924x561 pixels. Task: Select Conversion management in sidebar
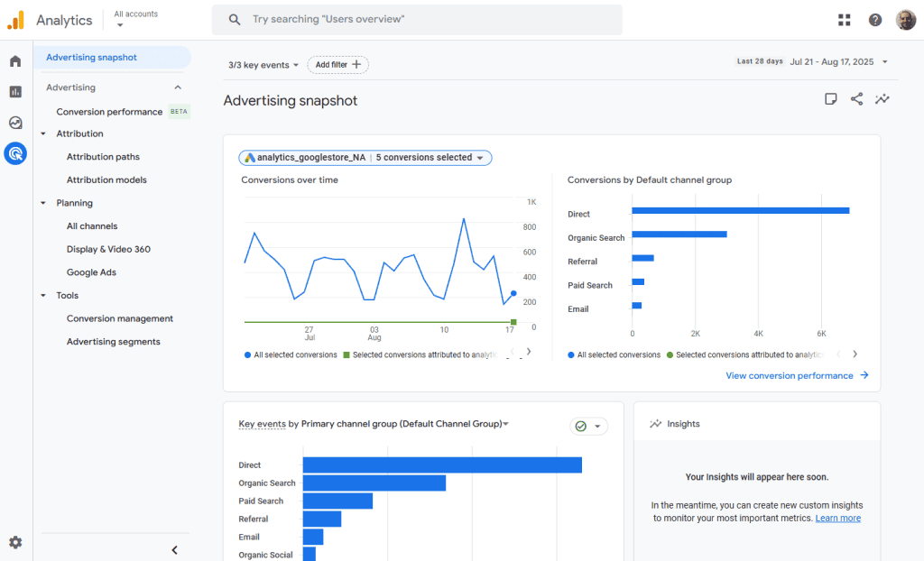point(120,318)
